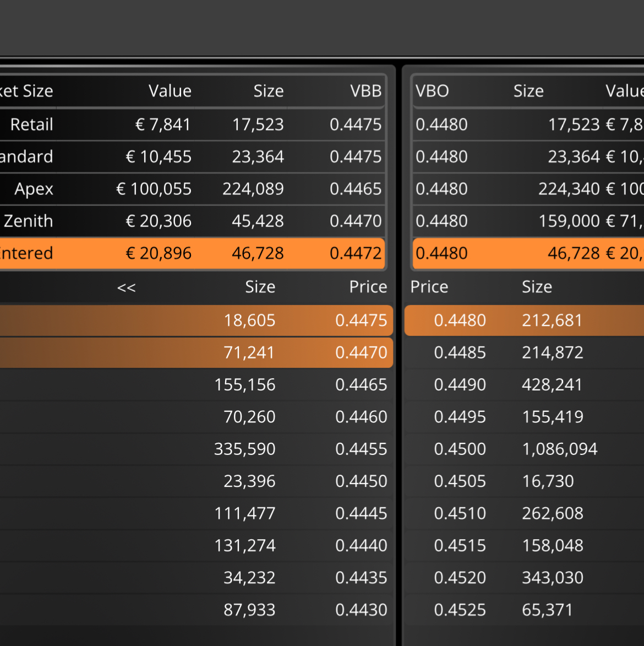This screenshot has width=644, height=646.
Task: Select the highlighted Entered row at € 20,896
Action: pyautogui.click(x=192, y=253)
